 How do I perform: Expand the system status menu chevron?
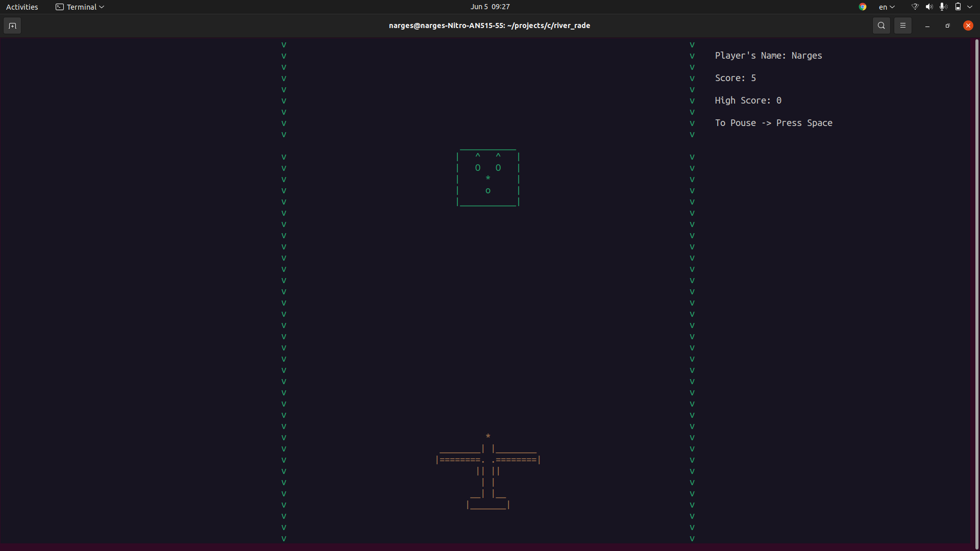(x=970, y=7)
